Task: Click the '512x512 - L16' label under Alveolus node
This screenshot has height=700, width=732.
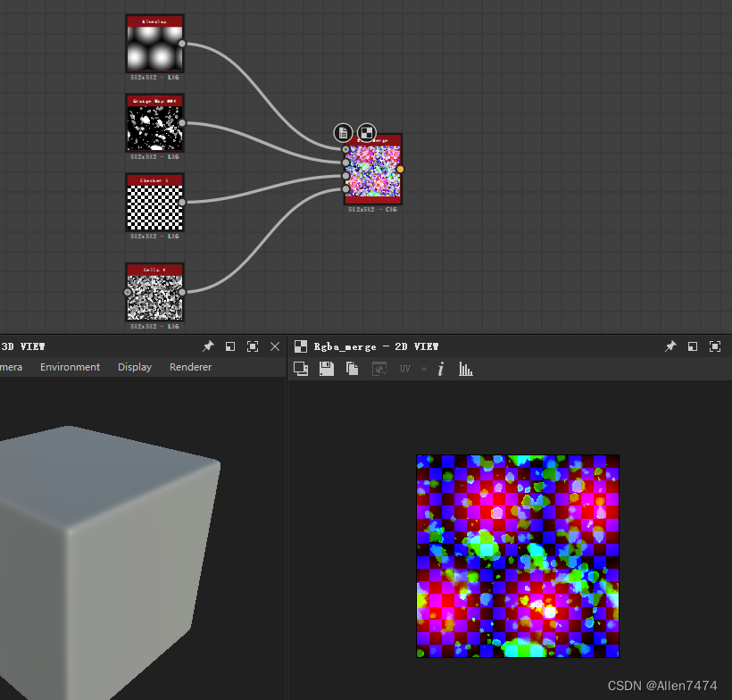Action: coord(154,77)
